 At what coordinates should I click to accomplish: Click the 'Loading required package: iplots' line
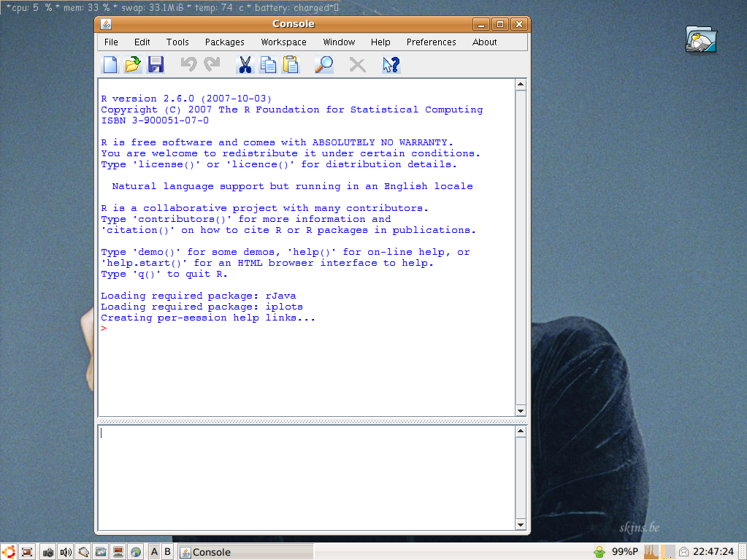(202, 307)
